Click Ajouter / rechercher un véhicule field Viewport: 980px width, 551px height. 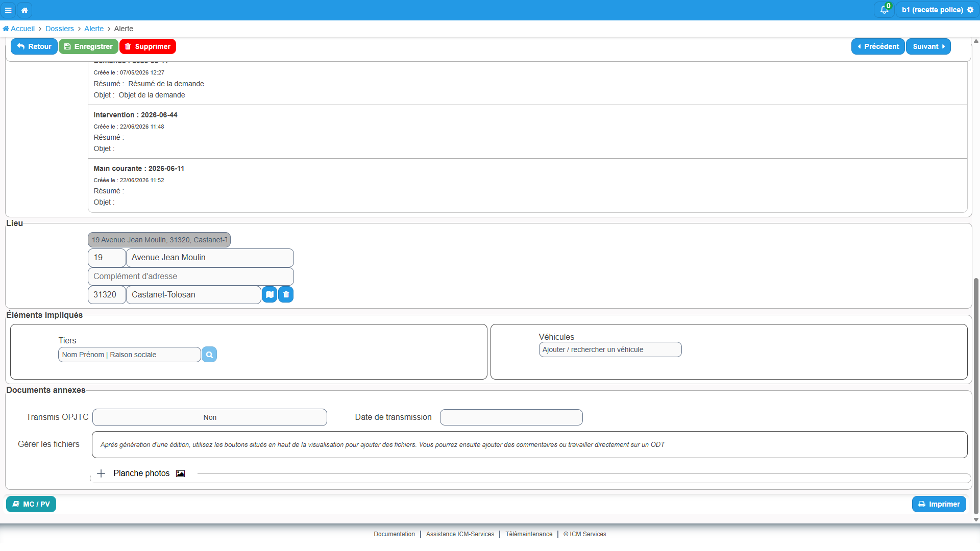click(x=610, y=349)
